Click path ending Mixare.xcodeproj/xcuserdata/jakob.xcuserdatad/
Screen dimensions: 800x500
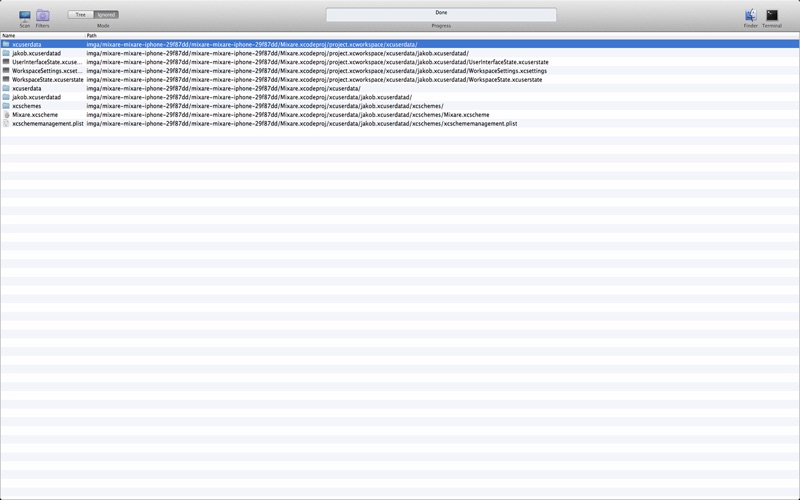pyautogui.click(x=249, y=97)
